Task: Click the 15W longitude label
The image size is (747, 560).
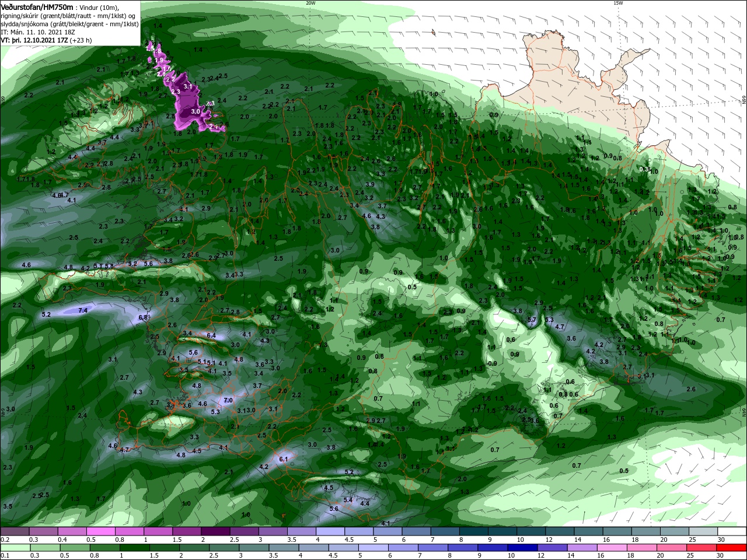Action: pos(618,3)
